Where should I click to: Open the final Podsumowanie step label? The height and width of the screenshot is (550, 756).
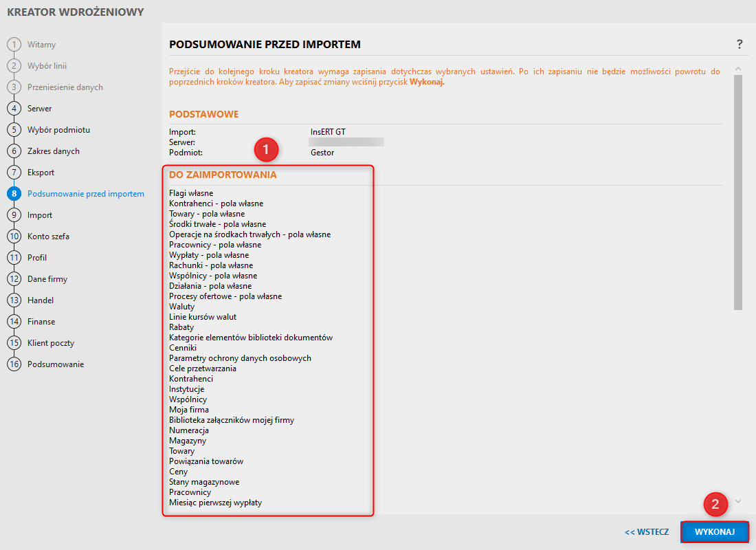click(56, 364)
